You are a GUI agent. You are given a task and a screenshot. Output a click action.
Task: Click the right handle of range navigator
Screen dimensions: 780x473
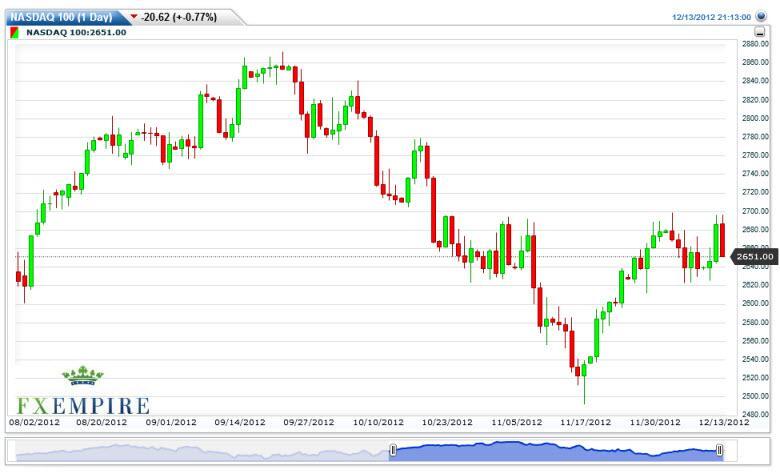[718, 451]
